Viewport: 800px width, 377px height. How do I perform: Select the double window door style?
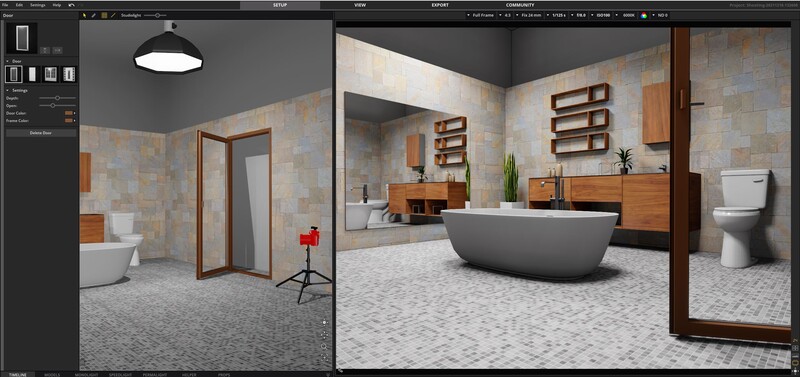tap(51, 74)
